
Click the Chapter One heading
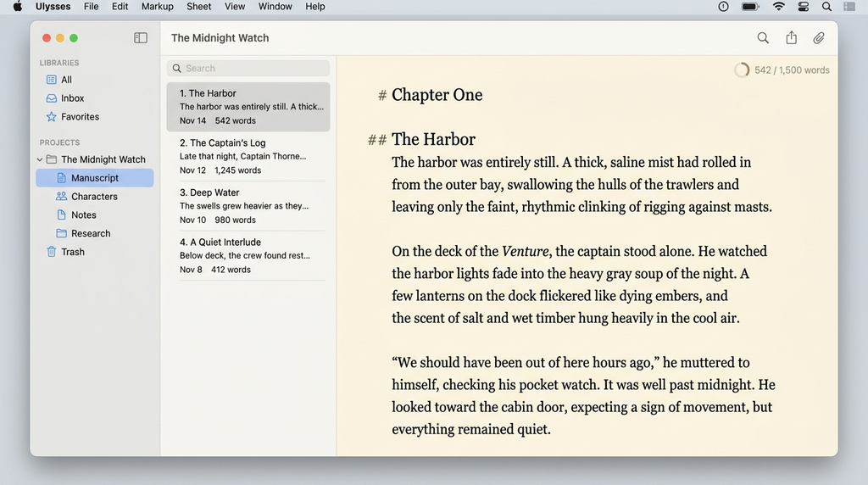[x=437, y=95]
